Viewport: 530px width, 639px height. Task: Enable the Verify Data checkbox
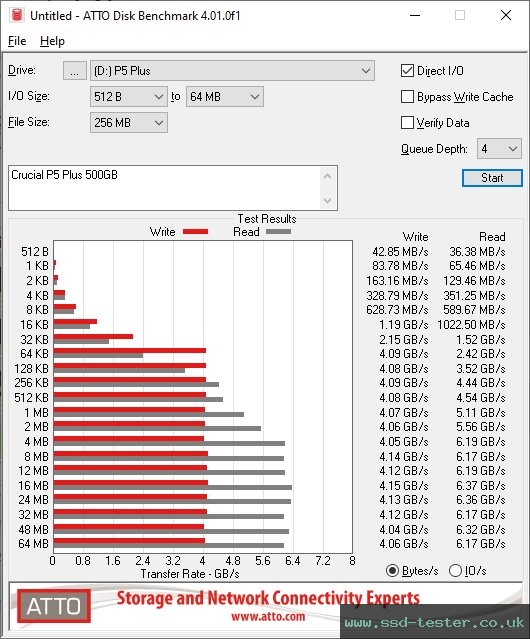coord(407,123)
